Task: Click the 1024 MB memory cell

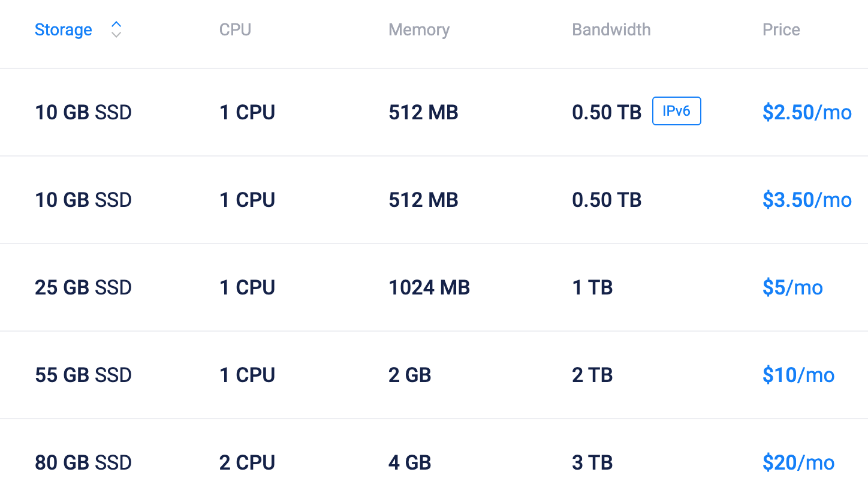Action: (429, 287)
